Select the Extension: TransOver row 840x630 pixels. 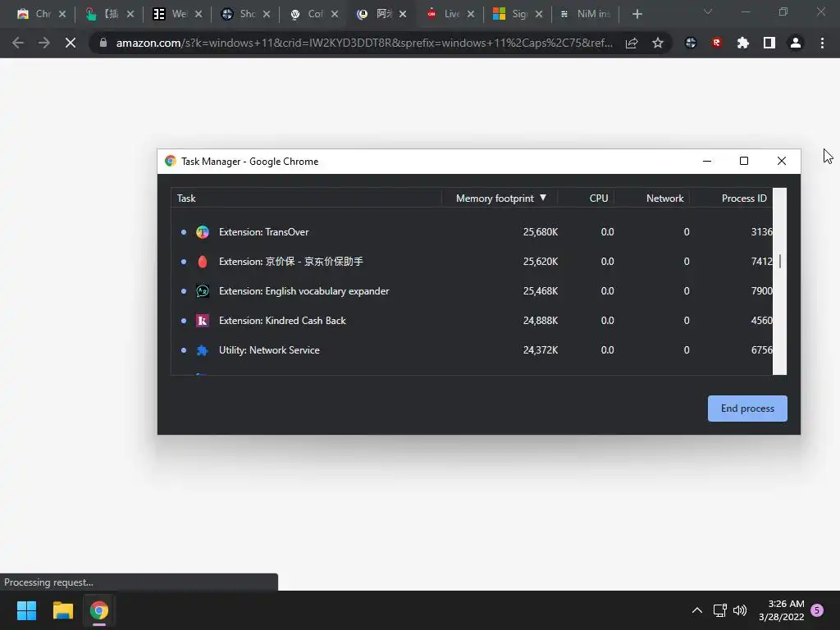click(472, 232)
